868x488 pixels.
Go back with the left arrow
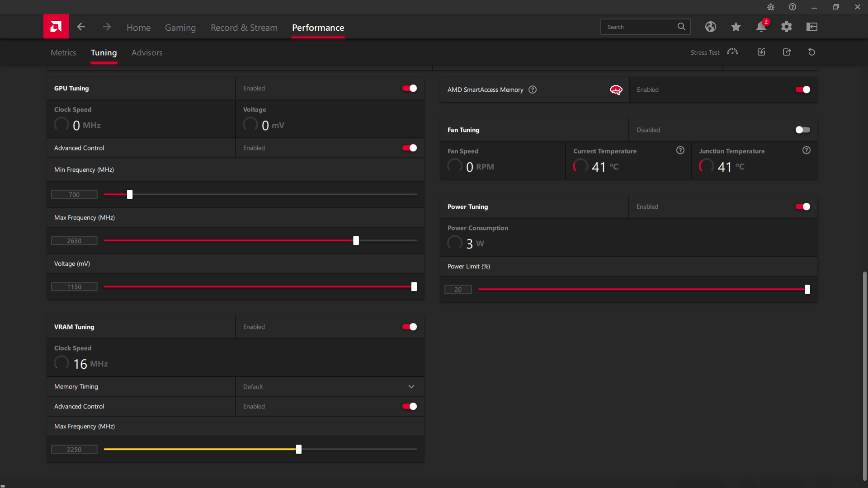click(x=81, y=27)
